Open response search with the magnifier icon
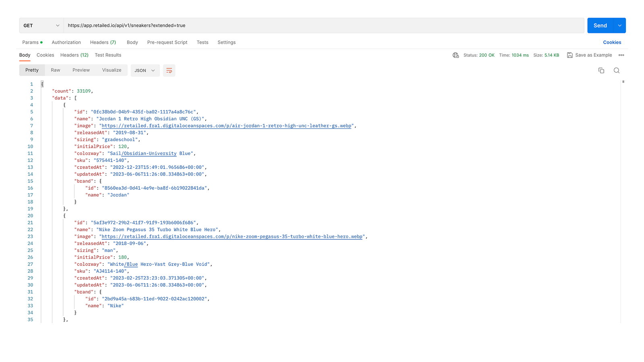 617,70
